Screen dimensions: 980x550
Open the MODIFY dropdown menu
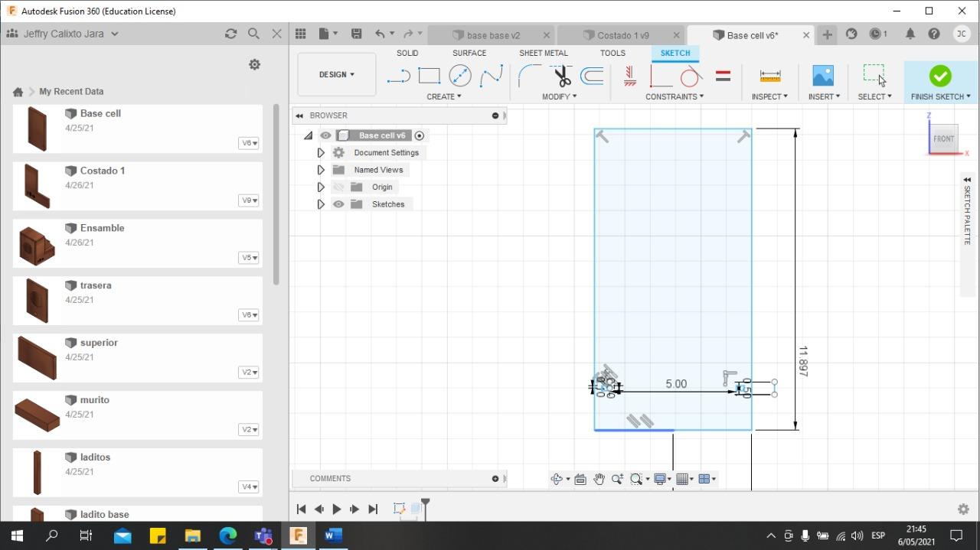pos(559,96)
